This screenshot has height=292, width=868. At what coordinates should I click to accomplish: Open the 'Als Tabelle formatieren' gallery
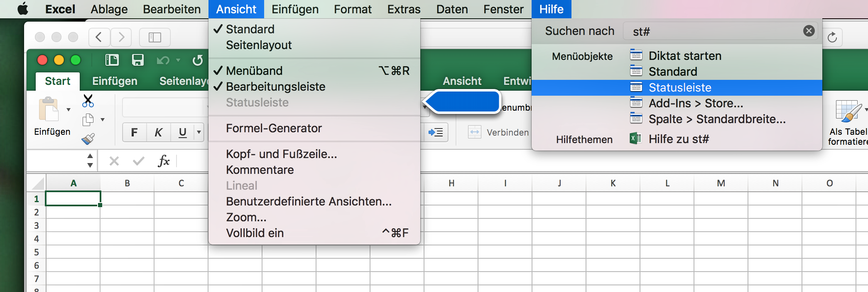(x=848, y=123)
